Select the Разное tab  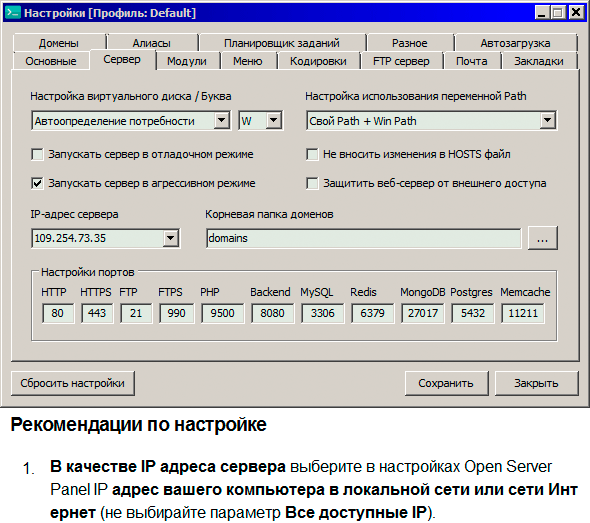pyautogui.click(x=410, y=43)
